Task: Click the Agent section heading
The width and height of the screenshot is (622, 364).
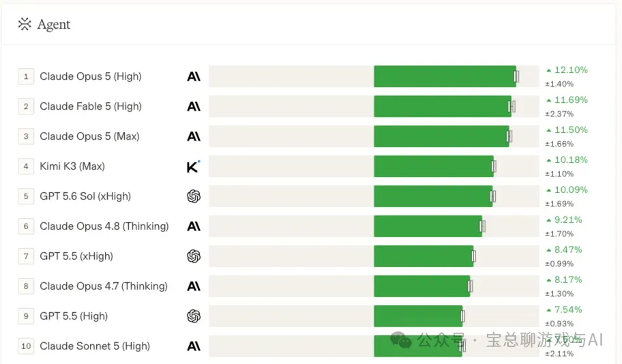Action: [54, 24]
